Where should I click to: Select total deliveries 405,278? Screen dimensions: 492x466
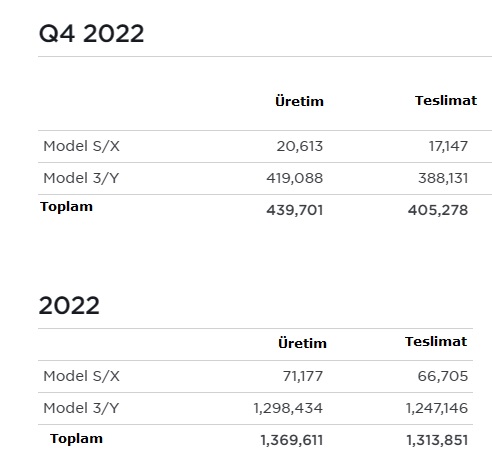438,210
